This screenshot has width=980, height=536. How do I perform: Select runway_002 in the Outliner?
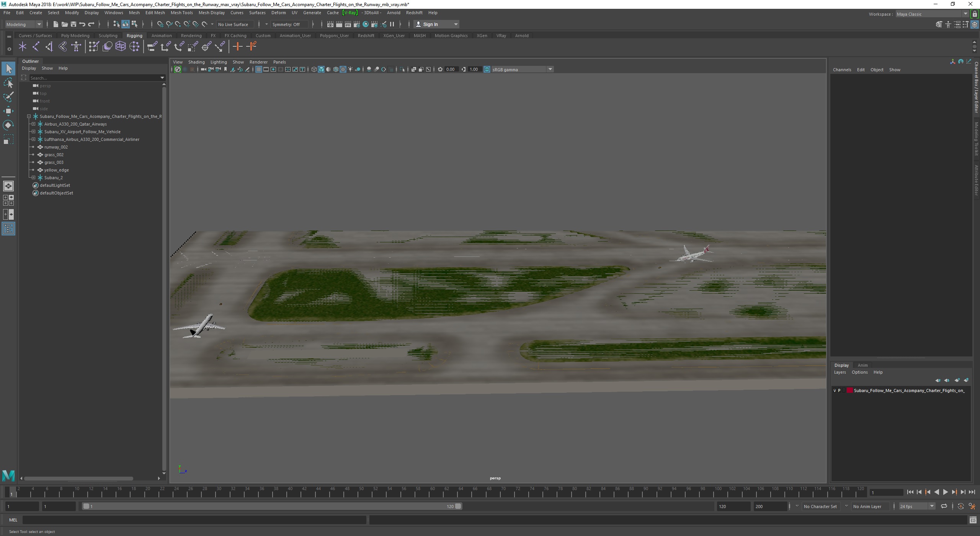coord(56,147)
